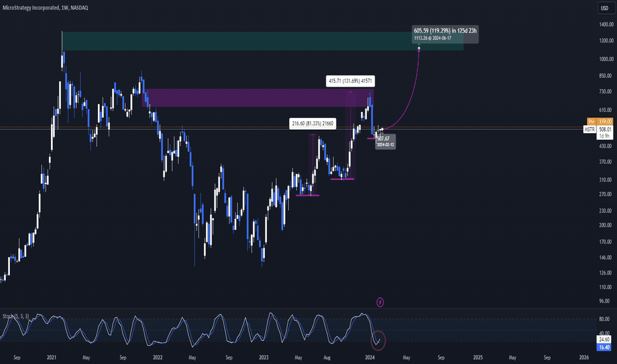Click the Pre 519.00 pre-market price tag

(x=600, y=122)
